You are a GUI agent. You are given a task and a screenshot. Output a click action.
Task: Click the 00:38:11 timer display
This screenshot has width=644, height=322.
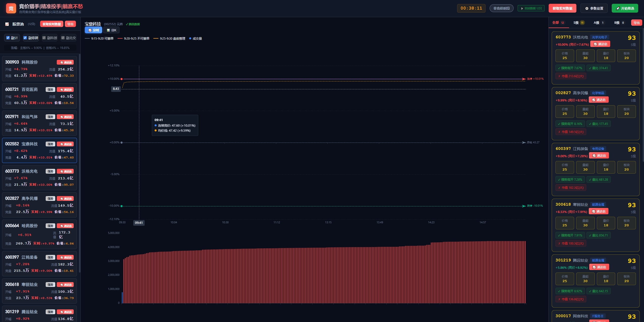click(471, 8)
